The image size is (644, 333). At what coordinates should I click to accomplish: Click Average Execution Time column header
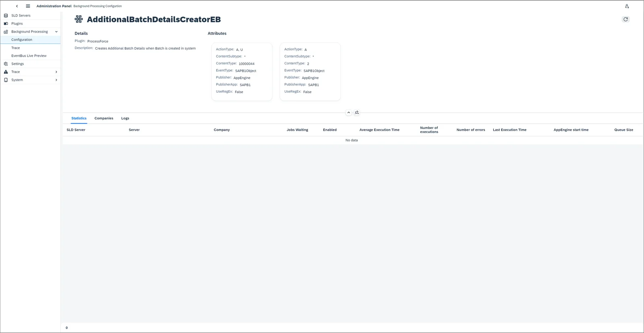pyautogui.click(x=380, y=130)
